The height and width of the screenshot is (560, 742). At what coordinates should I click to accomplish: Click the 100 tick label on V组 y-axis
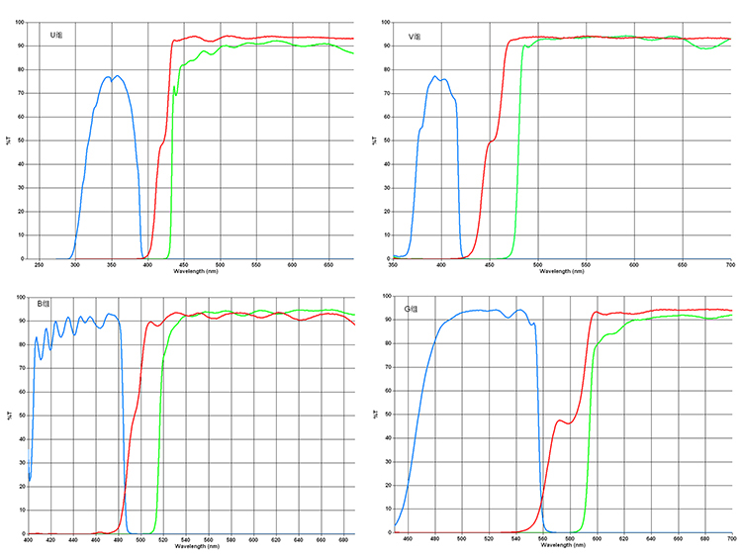pyautogui.click(x=382, y=21)
